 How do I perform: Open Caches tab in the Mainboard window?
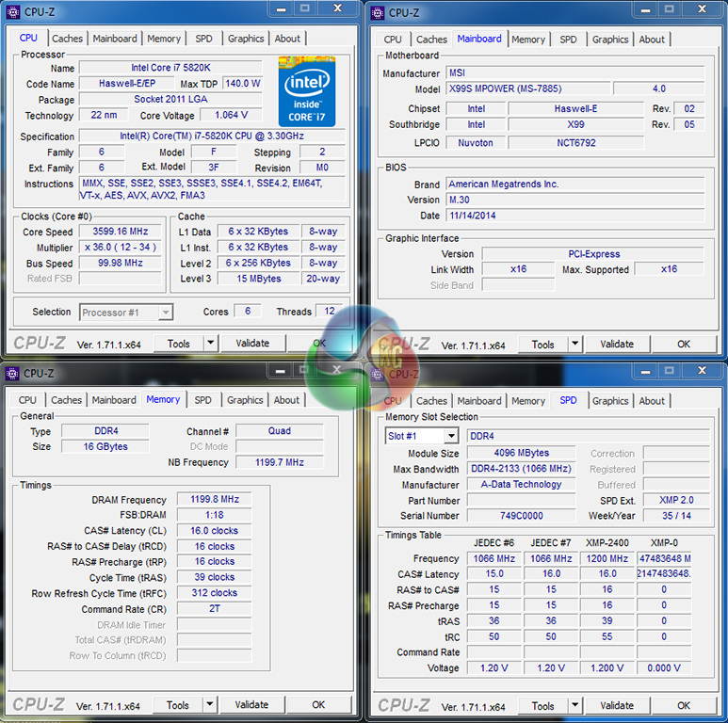click(431, 40)
